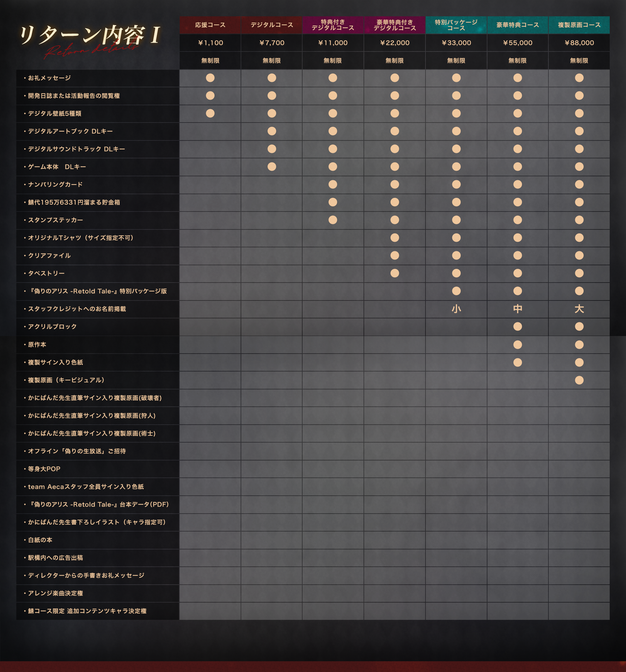The image size is (626, 672).
Task: Click 無制限 under 豪華特典コース
Action: tap(517, 61)
